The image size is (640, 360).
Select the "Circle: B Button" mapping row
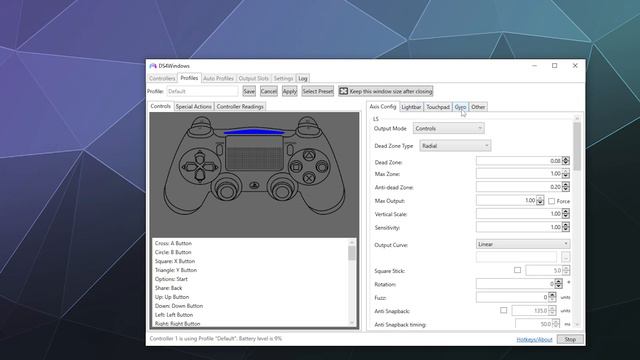[x=173, y=252]
